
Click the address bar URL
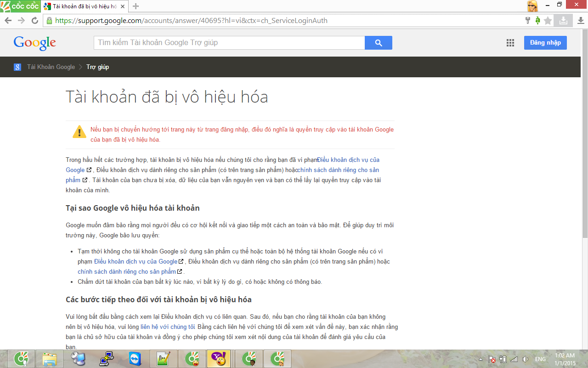point(191,21)
